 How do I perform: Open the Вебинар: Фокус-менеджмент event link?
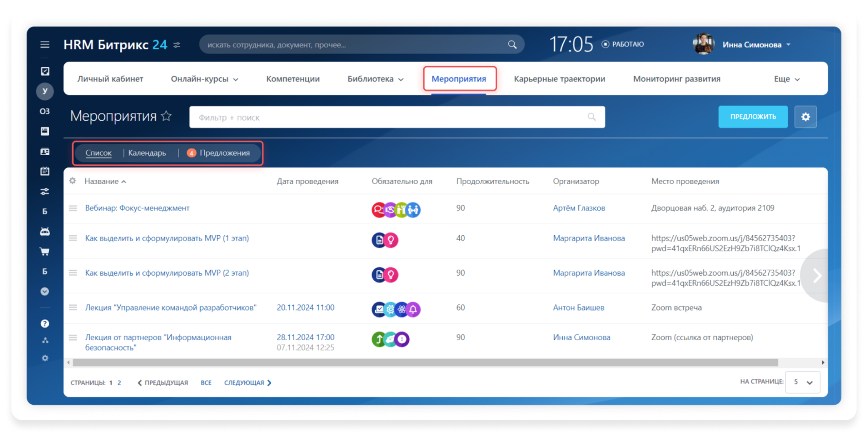pos(137,208)
